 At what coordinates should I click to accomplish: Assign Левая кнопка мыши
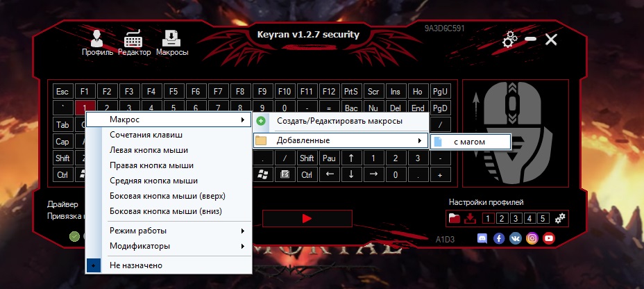click(169, 150)
